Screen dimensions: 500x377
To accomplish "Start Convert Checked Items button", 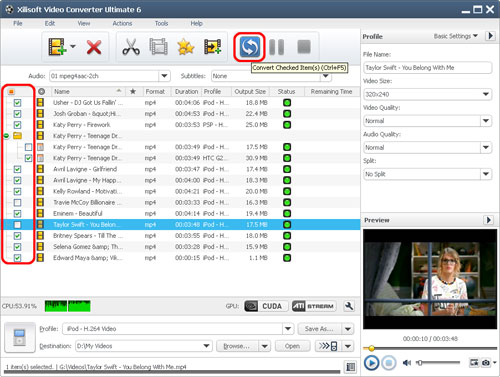I will click(x=249, y=47).
